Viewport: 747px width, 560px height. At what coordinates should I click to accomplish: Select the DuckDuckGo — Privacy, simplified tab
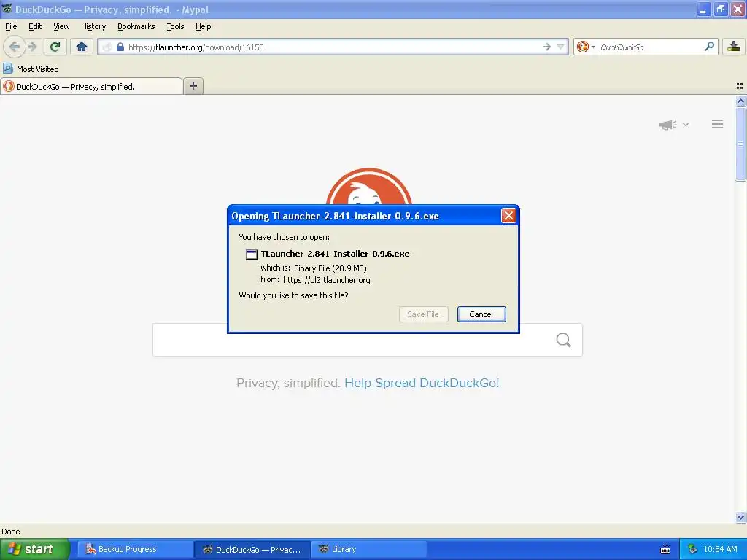point(91,86)
